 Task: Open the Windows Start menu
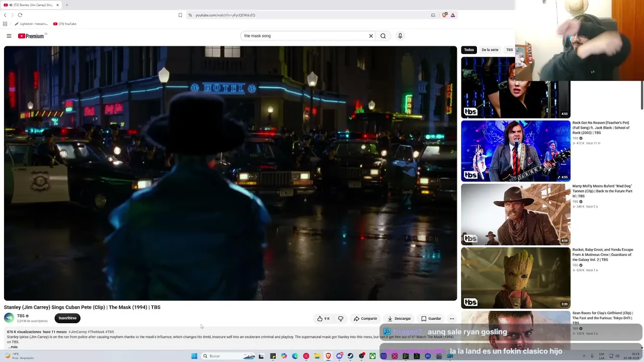(x=194, y=356)
